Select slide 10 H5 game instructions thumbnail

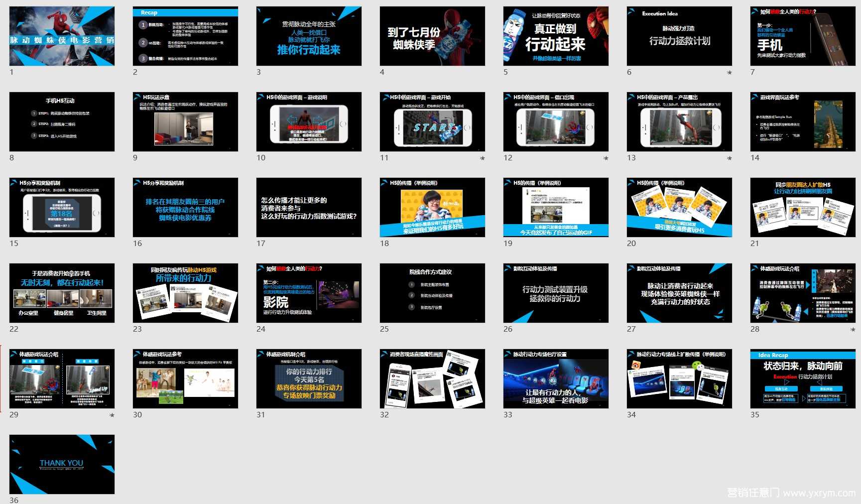[309, 122]
